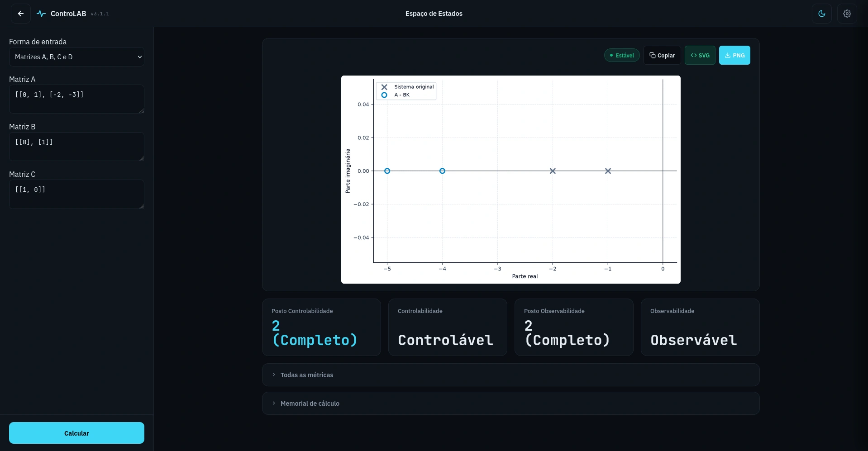This screenshot has width=868, height=451.
Task: Click into Matriz B input field
Action: click(x=76, y=147)
